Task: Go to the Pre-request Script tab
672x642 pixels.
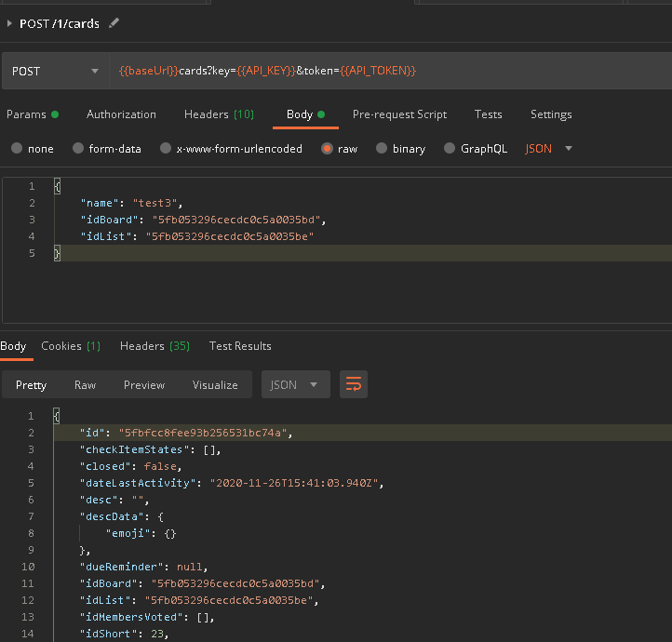Action: pos(399,114)
